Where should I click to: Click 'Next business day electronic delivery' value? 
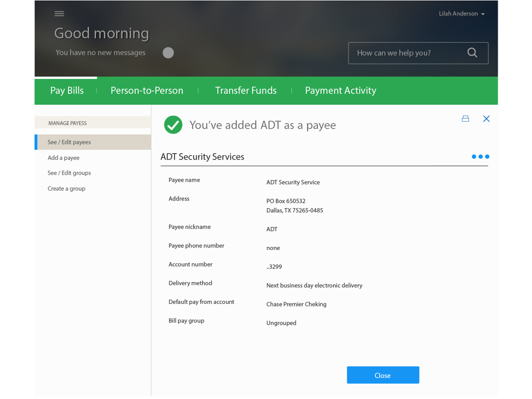[314, 285]
